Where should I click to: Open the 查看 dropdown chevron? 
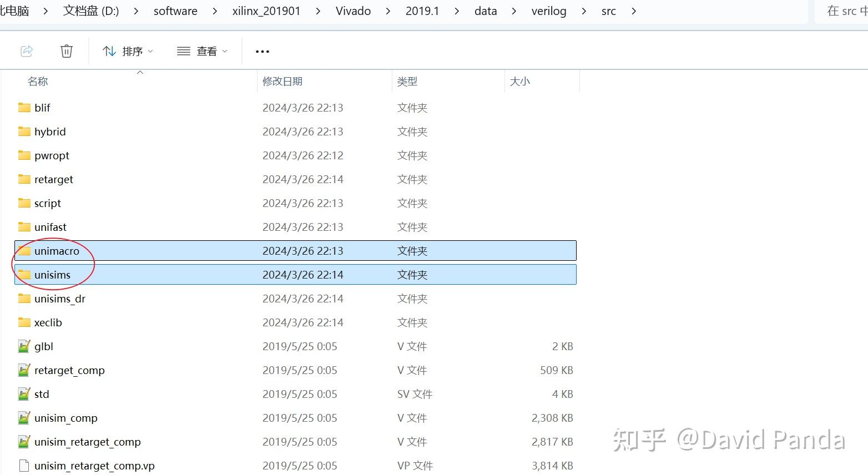[225, 51]
